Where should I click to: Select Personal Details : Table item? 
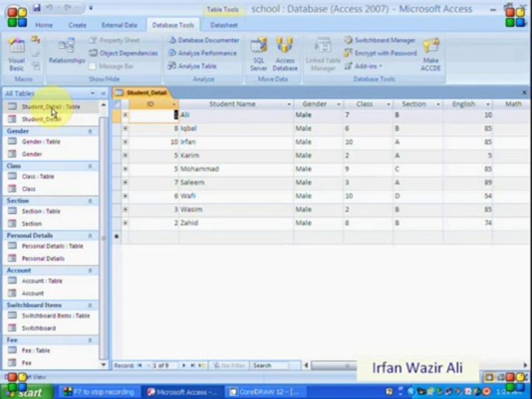click(x=52, y=246)
